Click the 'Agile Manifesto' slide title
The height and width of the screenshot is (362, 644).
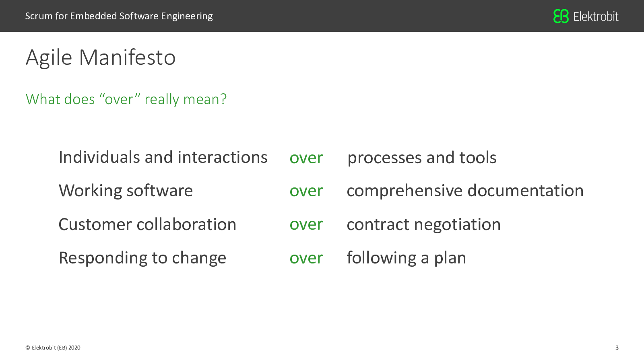pyautogui.click(x=101, y=57)
